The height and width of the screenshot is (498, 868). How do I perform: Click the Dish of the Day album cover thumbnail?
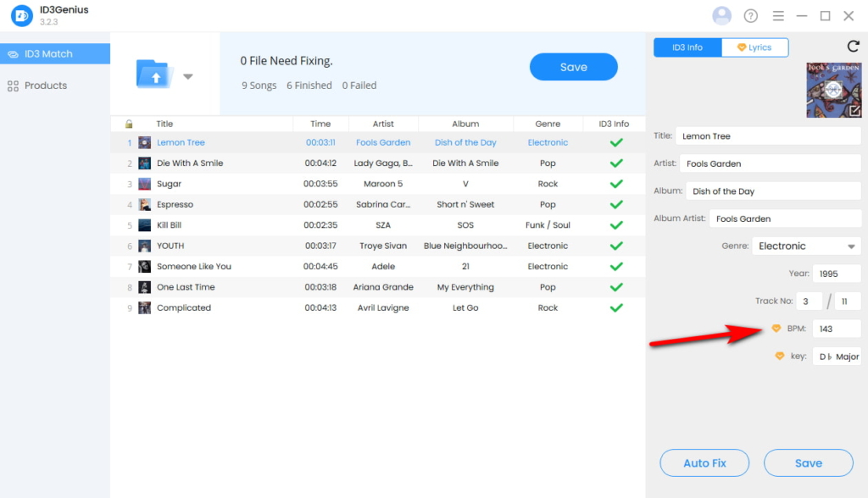(x=833, y=87)
